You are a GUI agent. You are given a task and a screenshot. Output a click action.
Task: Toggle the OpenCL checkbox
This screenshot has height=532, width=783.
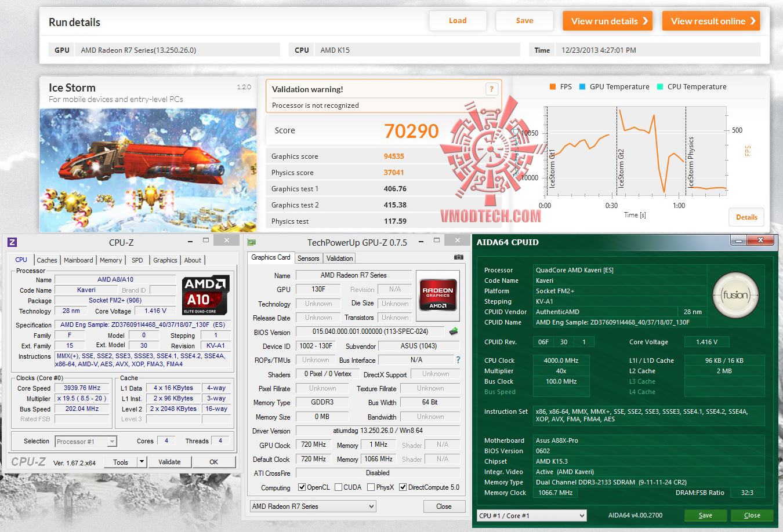click(302, 487)
